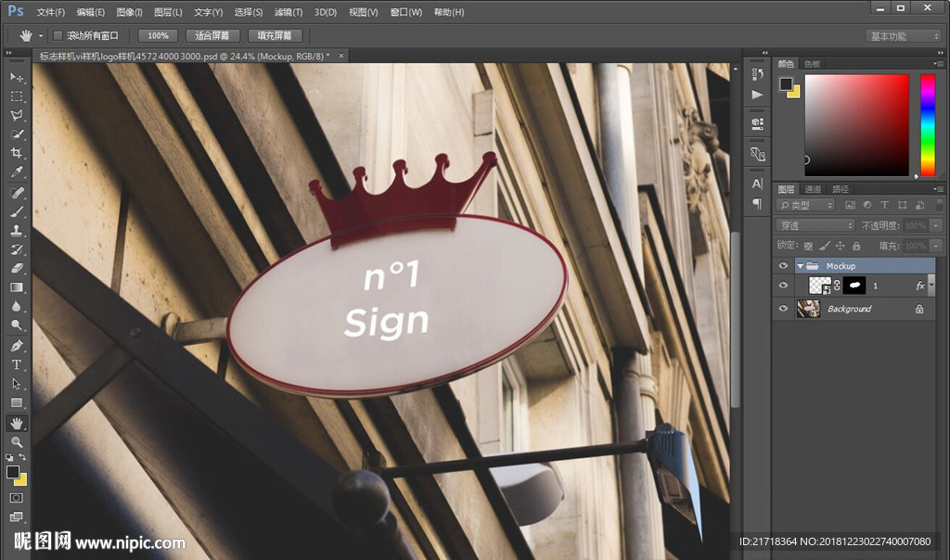Collapse the Mockup group

(800, 266)
